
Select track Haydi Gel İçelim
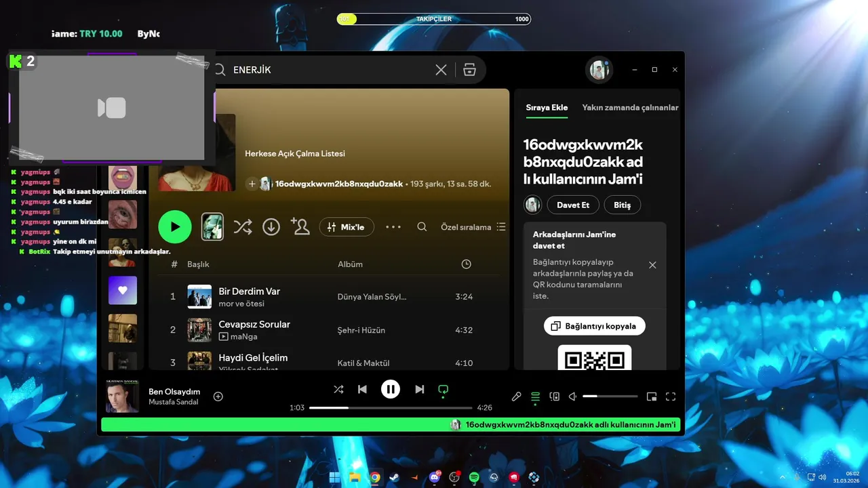pyautogui.click(x=253, y=358)
